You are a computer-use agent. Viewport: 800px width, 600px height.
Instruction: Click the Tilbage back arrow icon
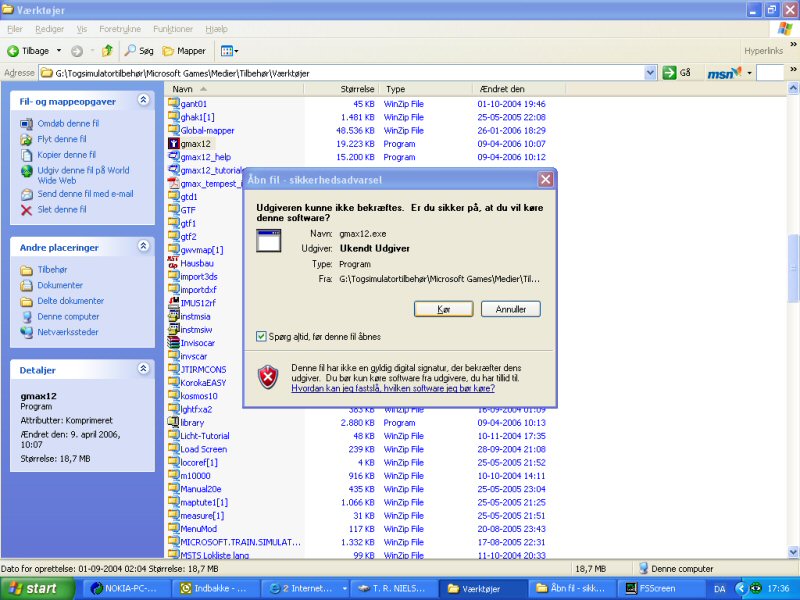tap(14, 50)
